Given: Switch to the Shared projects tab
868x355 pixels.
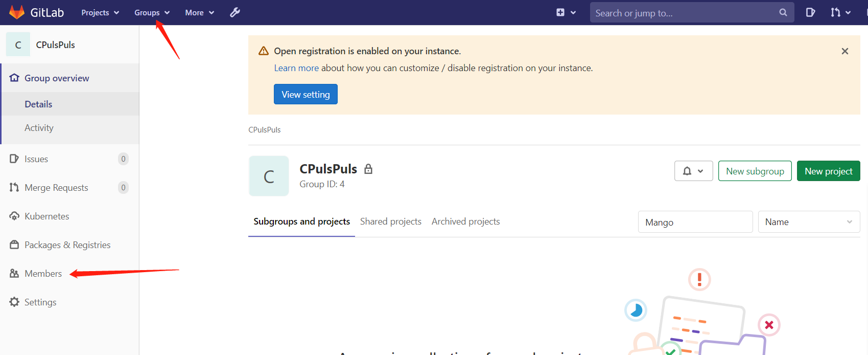Looking at the screenshot, I should [390, 221].
